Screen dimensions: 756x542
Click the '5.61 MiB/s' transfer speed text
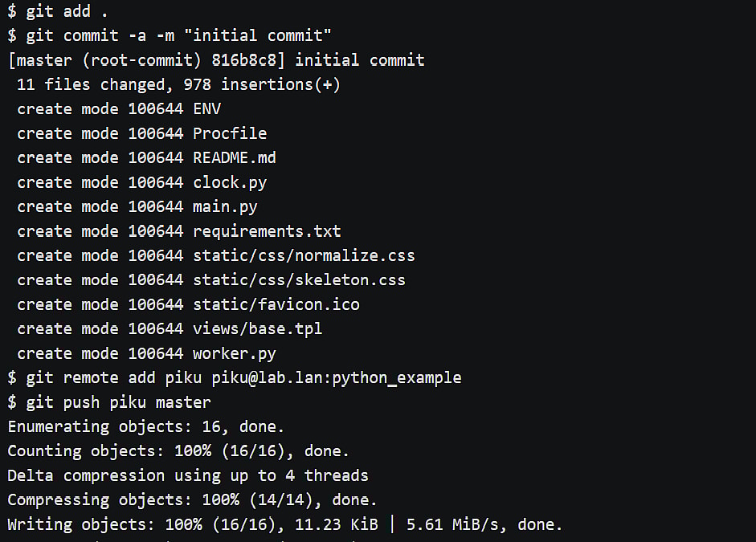tap(452, 524)
